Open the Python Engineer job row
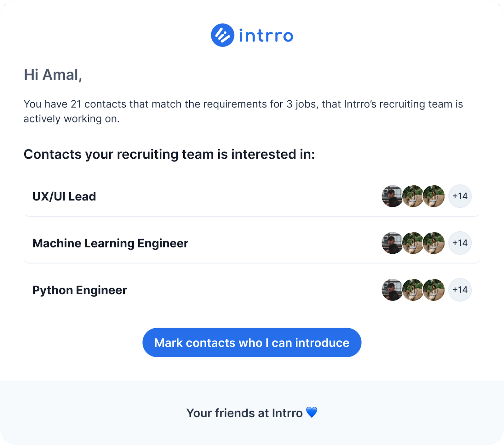This screenshot has width=504, height=445. [x=80, y=290]
